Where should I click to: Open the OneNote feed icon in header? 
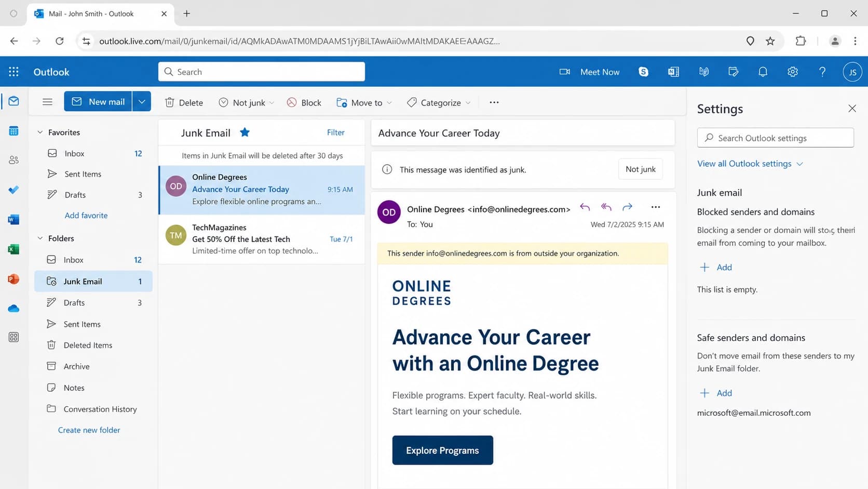pyautogui.click(x=673, y=72)
